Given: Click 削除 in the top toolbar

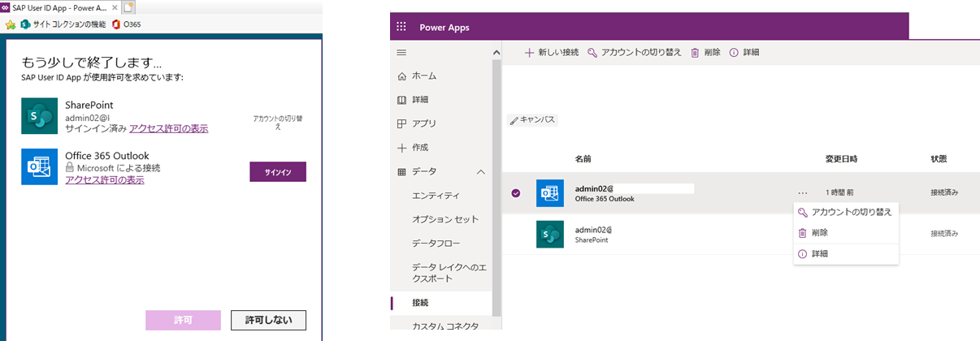Looking at the screenshot, I should point(705,52).
